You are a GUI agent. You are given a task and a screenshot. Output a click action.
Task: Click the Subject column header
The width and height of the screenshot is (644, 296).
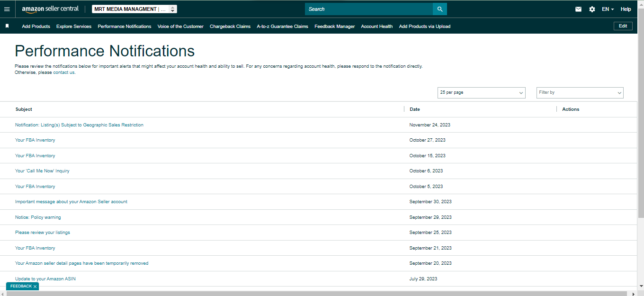tap(24, 109)
